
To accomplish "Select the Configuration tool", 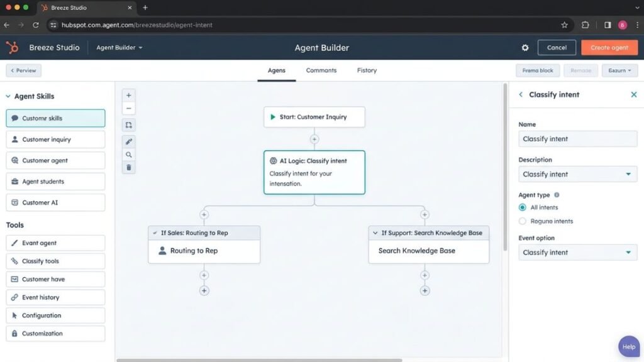I will pyautogui.click(x=55, y=315).
